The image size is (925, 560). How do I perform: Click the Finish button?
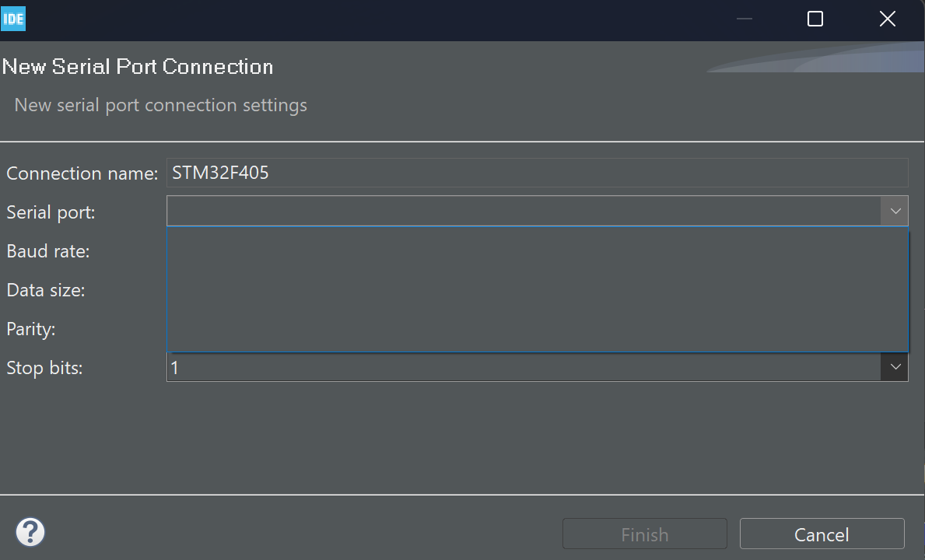point(645,534)
